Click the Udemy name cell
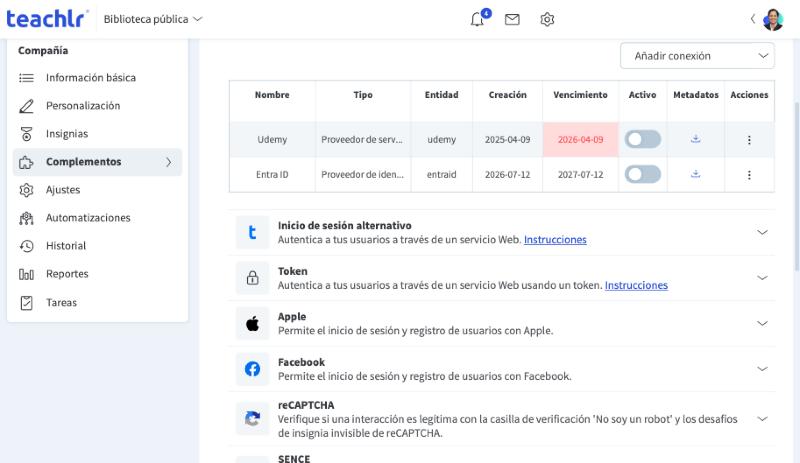This screenshot has width=800, height=463. (x=272, y=139)
